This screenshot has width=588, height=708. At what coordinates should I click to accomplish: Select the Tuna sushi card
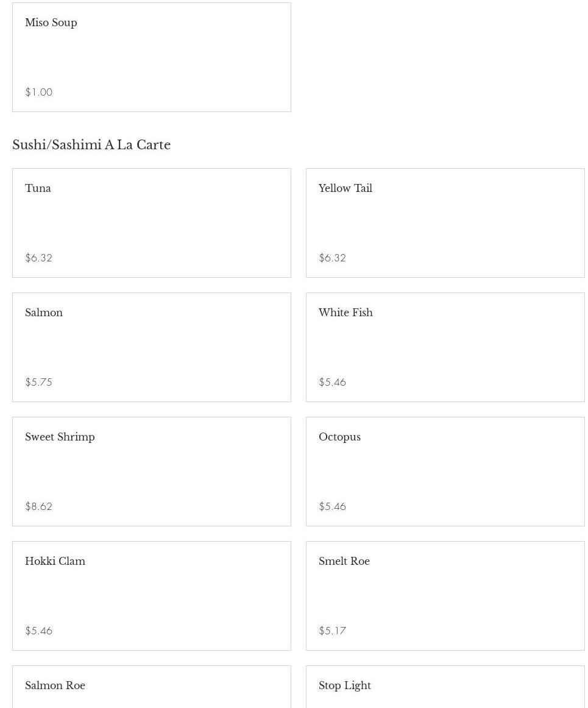[x=151, y=223]
